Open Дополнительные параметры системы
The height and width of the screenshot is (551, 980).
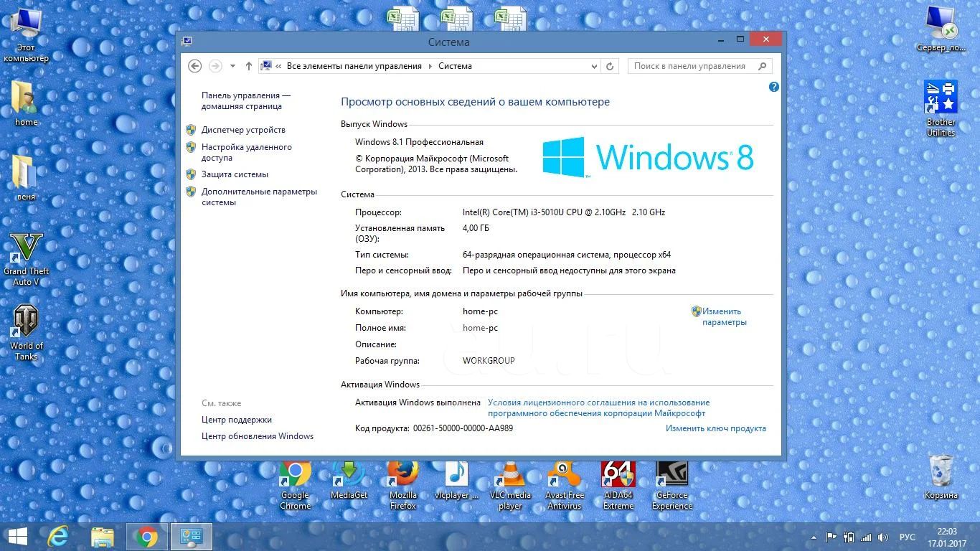[259, 197]
